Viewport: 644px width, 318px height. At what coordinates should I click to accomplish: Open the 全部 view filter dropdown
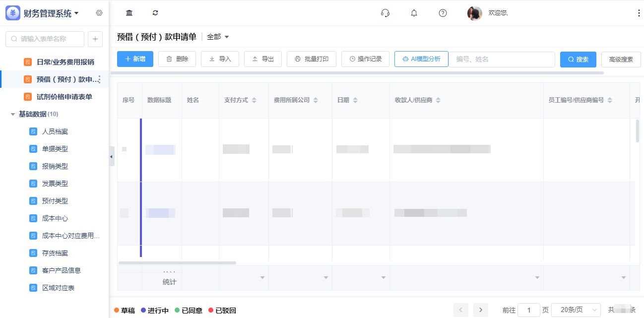(218, 37)
